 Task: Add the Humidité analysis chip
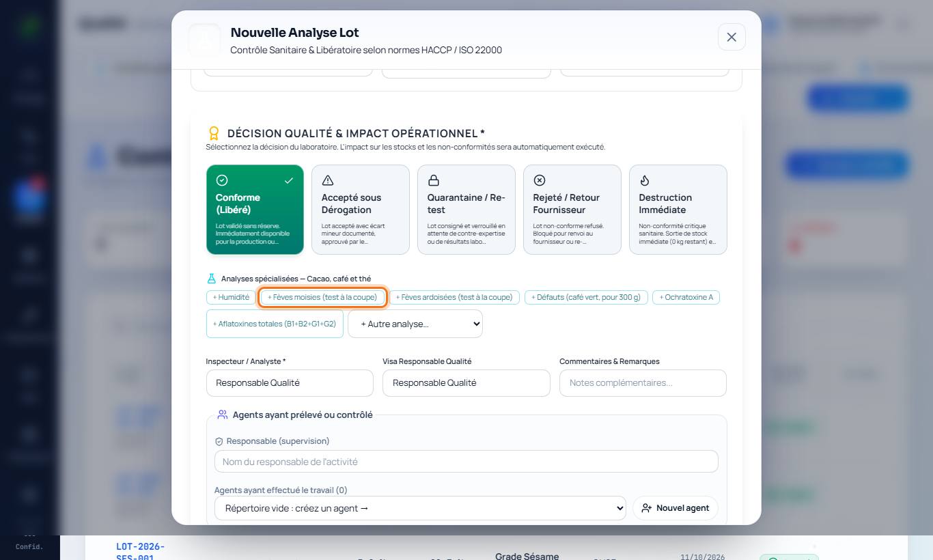(231, 297)
